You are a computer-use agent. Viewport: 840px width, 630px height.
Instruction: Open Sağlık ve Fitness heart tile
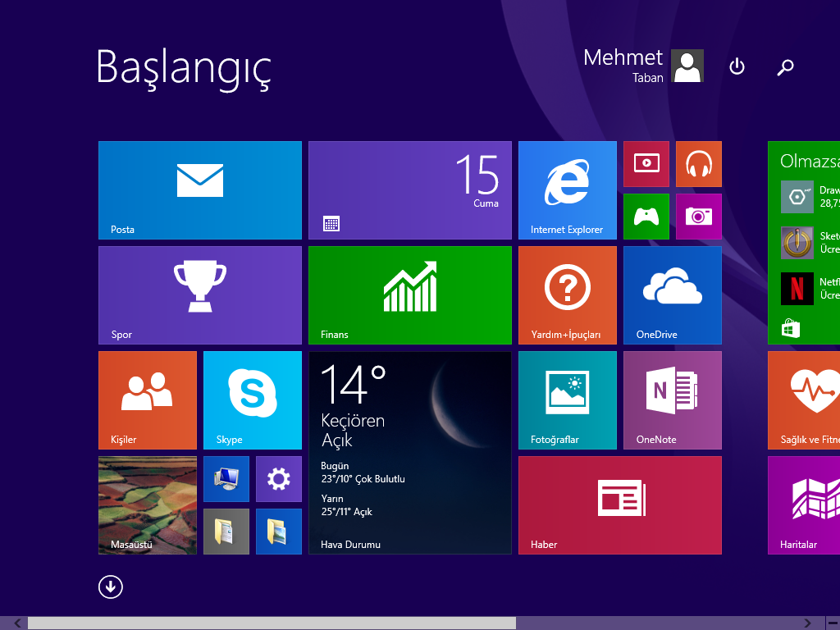click(804, 400)
